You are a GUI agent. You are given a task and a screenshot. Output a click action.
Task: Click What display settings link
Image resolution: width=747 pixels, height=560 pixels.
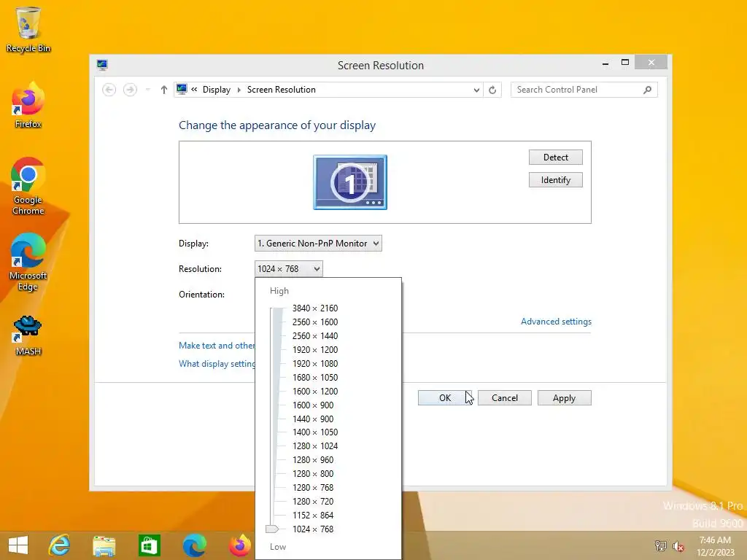coord(217,364)
